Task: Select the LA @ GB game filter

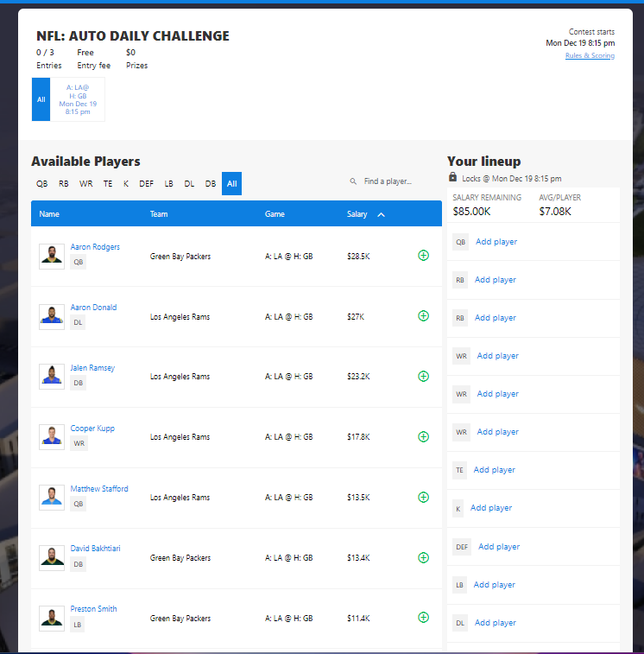Action: tap(78, 99)
